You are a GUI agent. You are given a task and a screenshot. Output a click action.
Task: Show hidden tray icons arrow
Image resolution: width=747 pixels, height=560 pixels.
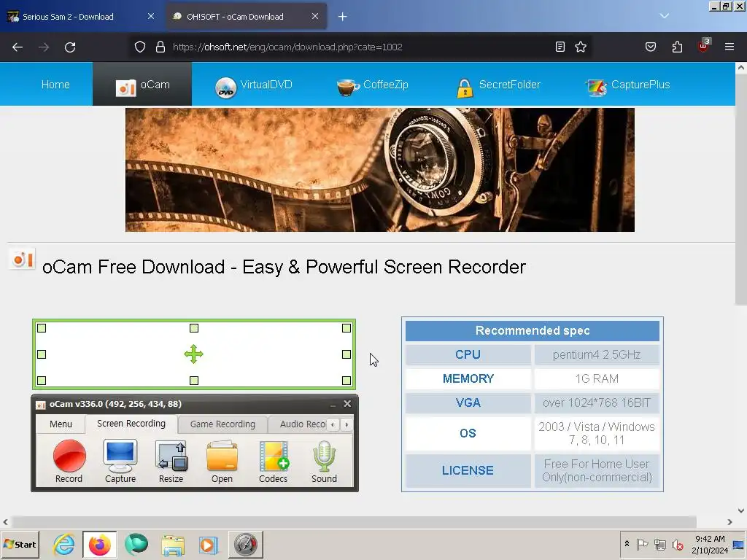point(627,544)
